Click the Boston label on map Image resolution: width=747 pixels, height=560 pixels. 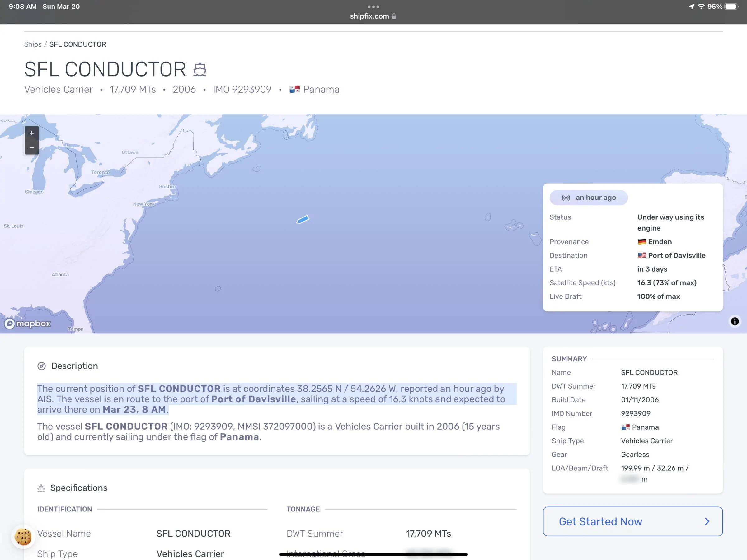167,187
